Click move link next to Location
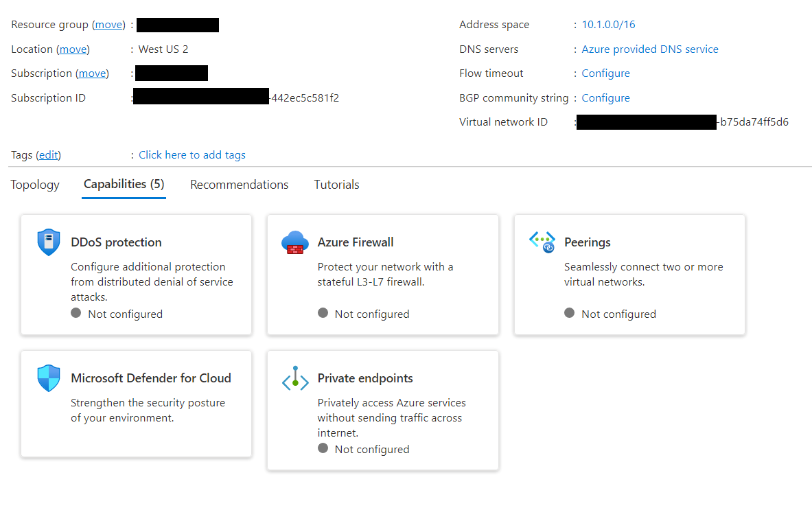 point(73,49)
